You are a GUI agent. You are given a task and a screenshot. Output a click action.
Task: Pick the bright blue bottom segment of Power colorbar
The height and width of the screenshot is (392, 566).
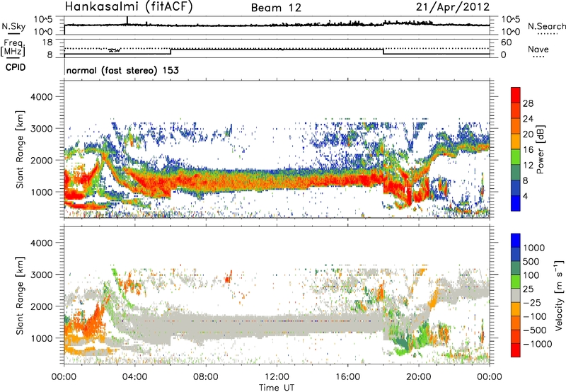(x=516, y=203)
